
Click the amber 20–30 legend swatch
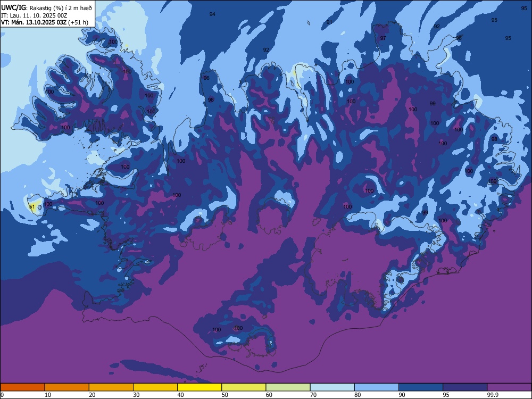click(111, 387)
